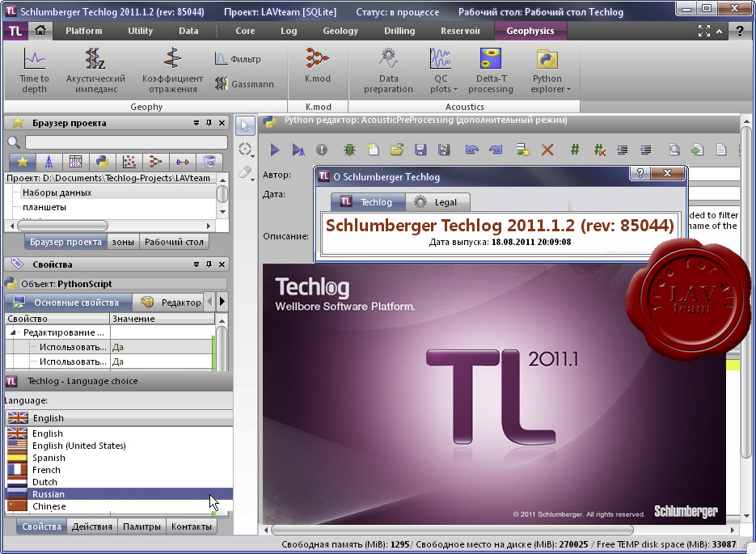This screenshot has height=554, width=756.
Task: Select the wells derrick filter in project browser
Action: click(49, 162)
